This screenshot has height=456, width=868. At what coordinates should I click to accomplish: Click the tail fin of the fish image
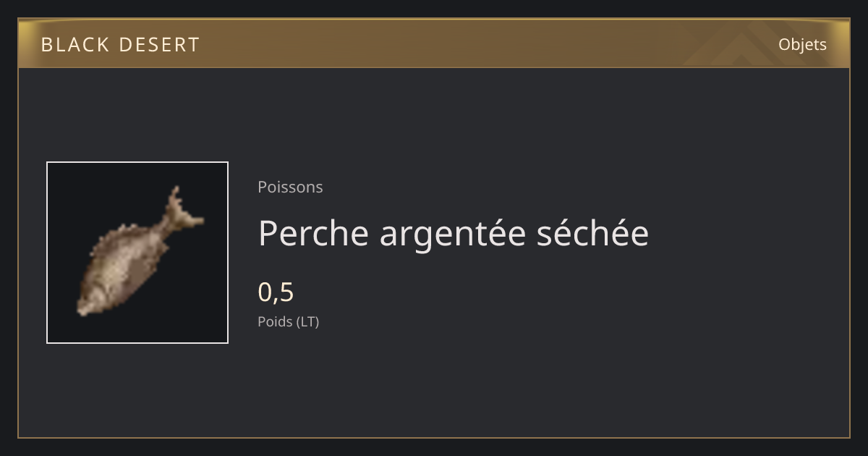coord(181,208)
